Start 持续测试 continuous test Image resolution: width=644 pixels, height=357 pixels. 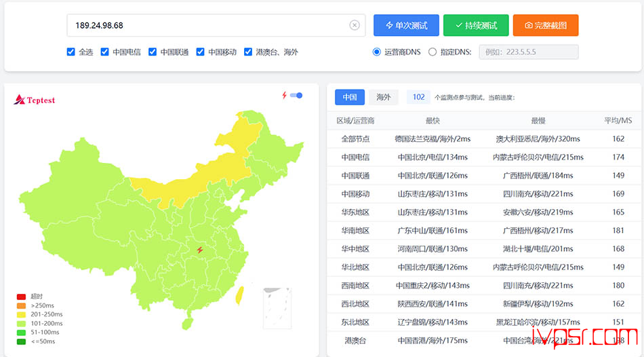476,25
